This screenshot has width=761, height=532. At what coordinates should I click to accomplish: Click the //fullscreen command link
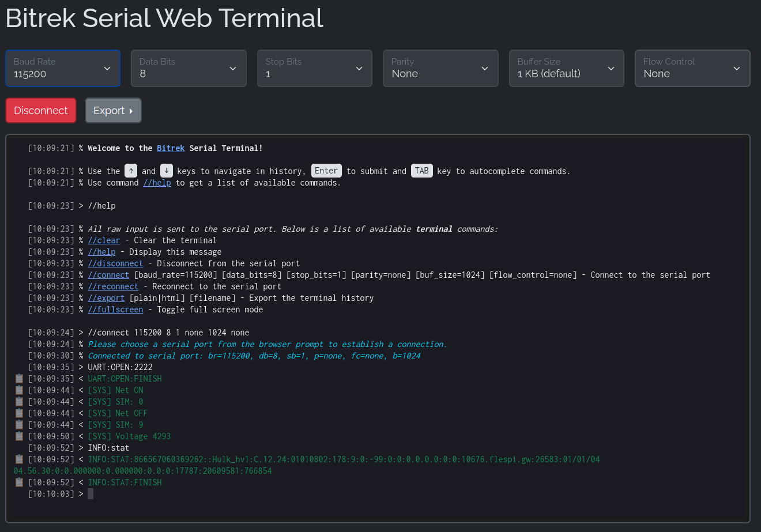click(x=115, y=310)
